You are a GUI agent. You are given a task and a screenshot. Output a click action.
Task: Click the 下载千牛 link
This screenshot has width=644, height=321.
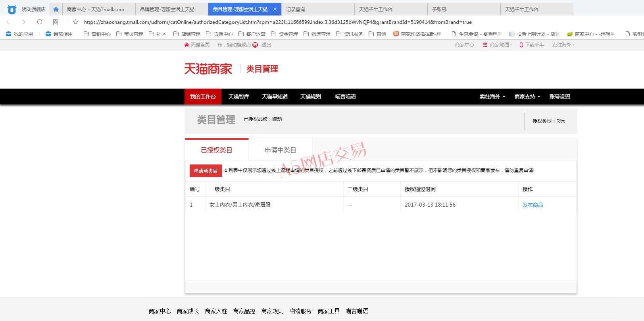pos(532,45)
